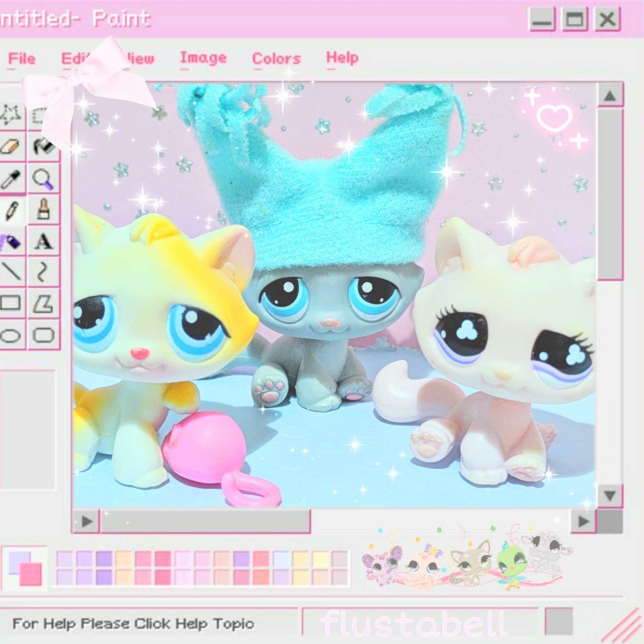Open the Help menu

click(x=342, y=58)
